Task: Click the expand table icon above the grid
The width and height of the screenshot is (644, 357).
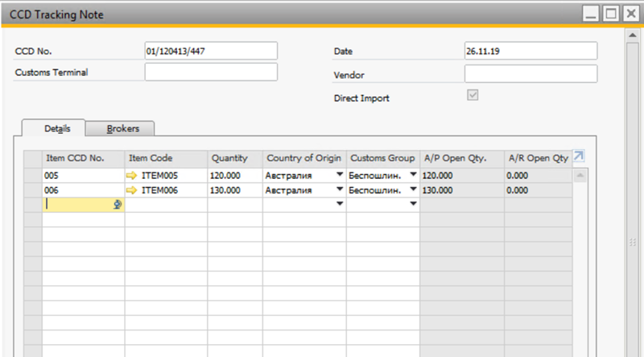Action: pos(578,156)
